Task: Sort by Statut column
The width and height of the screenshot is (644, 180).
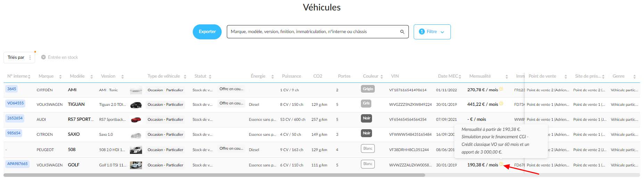Action: (210, 77)
